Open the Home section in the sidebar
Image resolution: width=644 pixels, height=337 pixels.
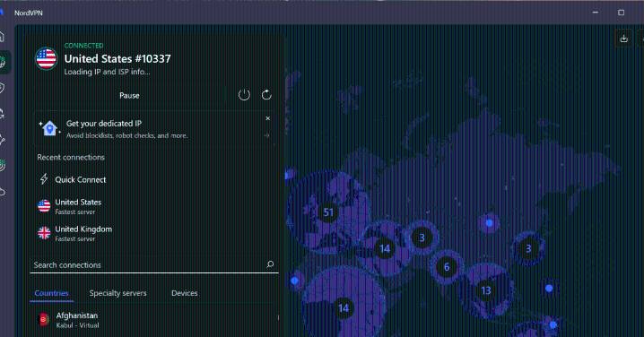[x=2, y=37]
